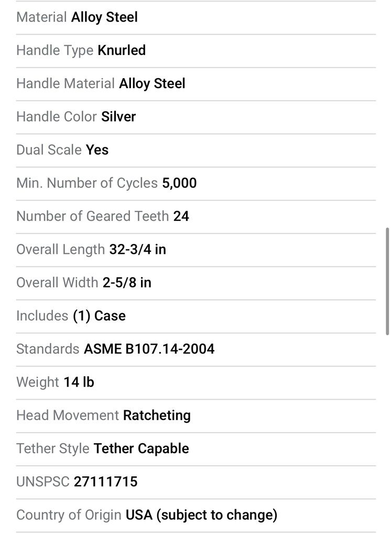Image resolution: width=392 pixels, height=535 pixels.
Task: Click the UNSPSC code 27111715
Action: pos(105,481)
